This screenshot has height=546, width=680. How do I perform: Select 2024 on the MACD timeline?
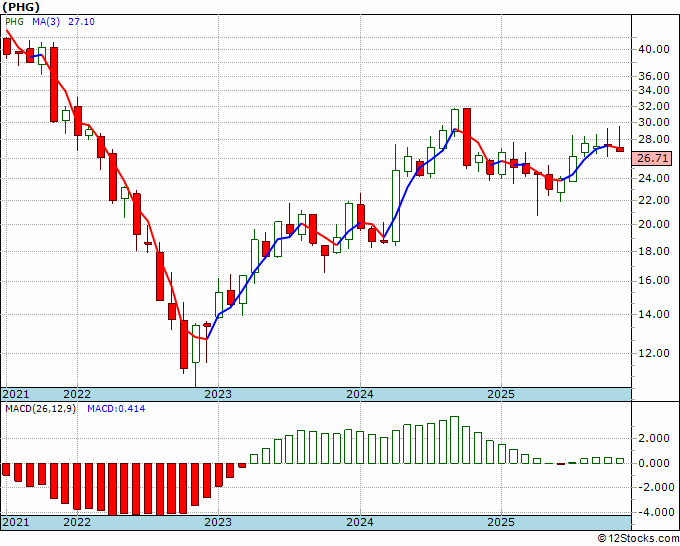coord(360,522)
